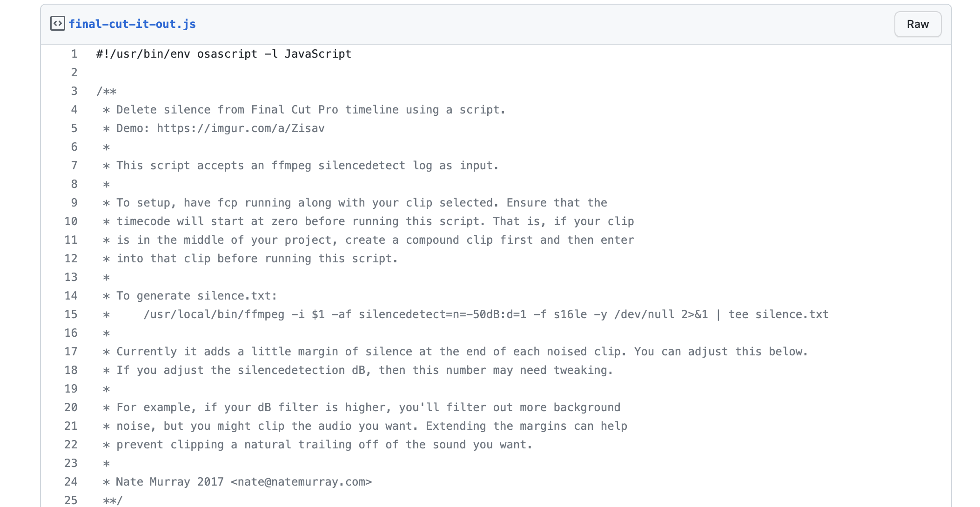Open the Raw view of the file

(x=917, y=24)
